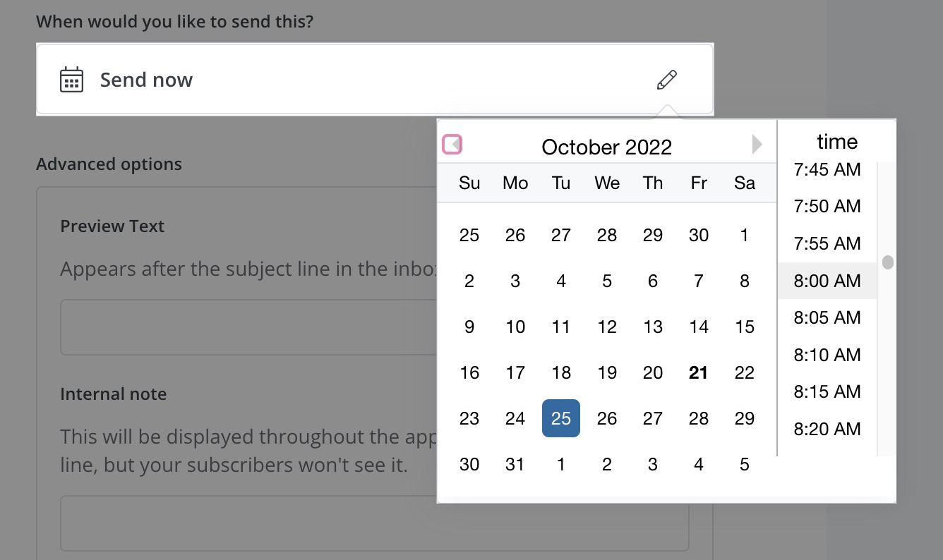Choose 8:00 AM time

point(827,281)
